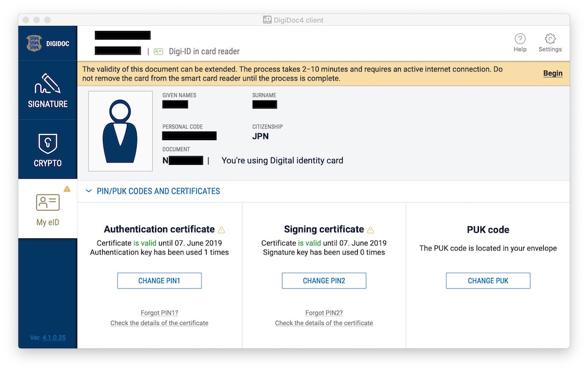588x371 pixels.
Task: Click the DigiDoc coat of arms logo
Action: click(34, 43)
